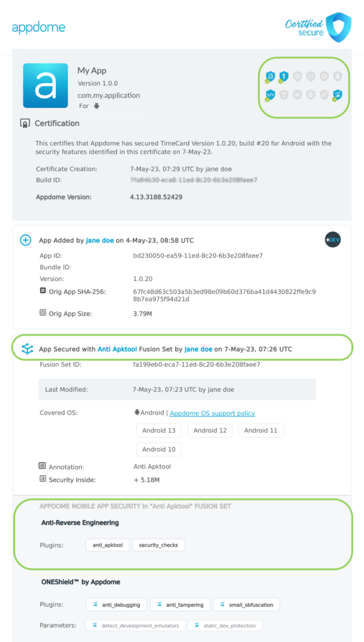Click the Security Inside icon
Screen dimensions: 364x642
pyautogui.click(x=42, y=479)
